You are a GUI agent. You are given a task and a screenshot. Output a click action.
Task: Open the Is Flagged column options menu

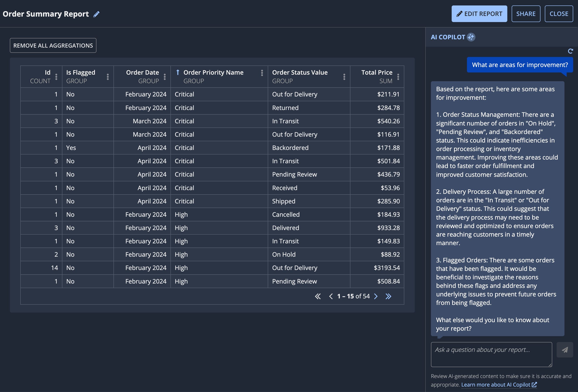[108, 77]
